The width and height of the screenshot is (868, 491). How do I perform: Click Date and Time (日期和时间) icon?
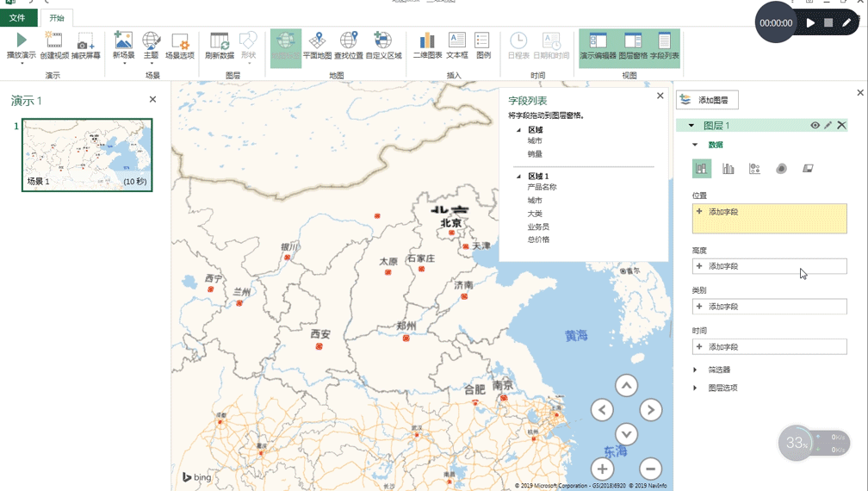pos(551,40)
